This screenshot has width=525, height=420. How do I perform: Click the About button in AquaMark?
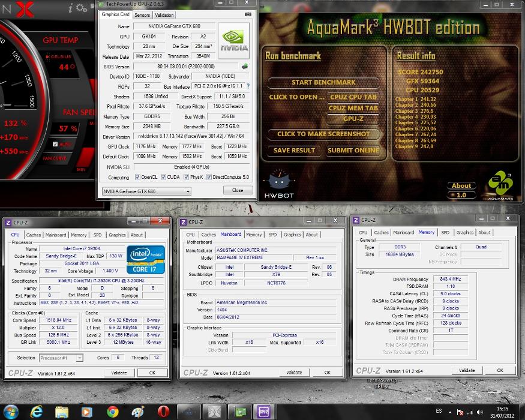pyautogui.click(x=461, y=185)
